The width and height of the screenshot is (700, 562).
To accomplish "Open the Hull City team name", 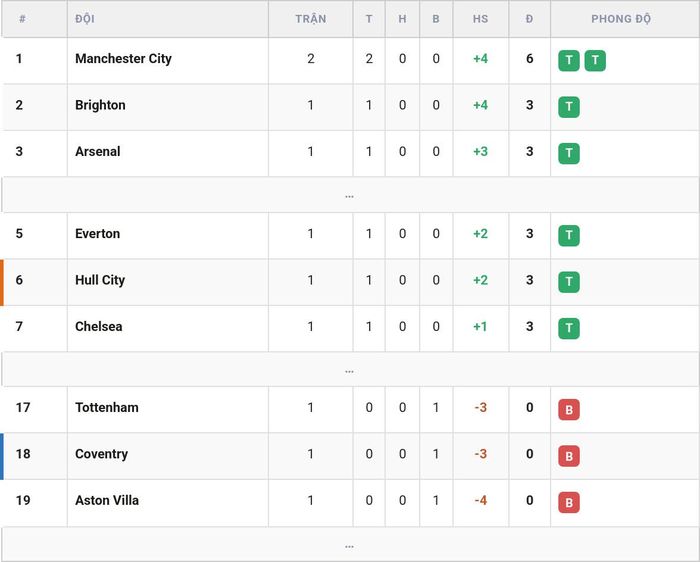I will point(100,280).
